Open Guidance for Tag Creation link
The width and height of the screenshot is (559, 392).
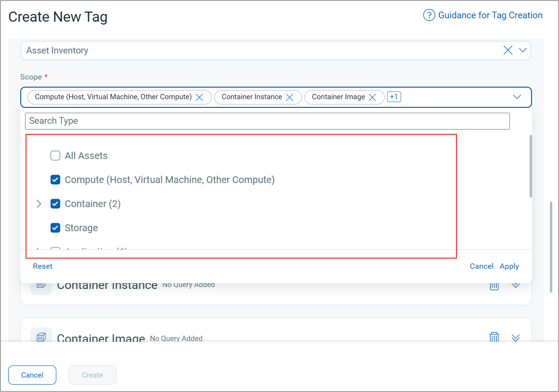pos(490,15)
